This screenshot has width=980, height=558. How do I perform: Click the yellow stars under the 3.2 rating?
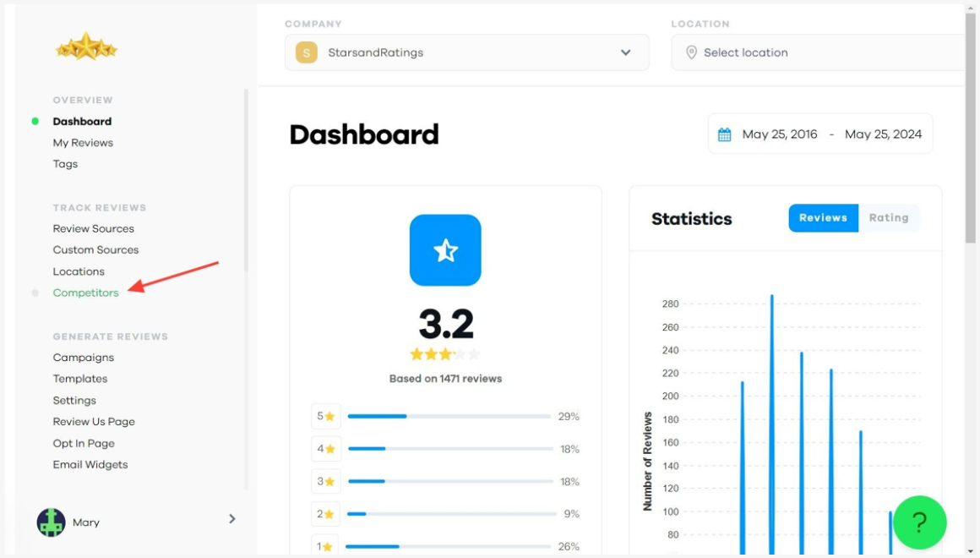445,354
